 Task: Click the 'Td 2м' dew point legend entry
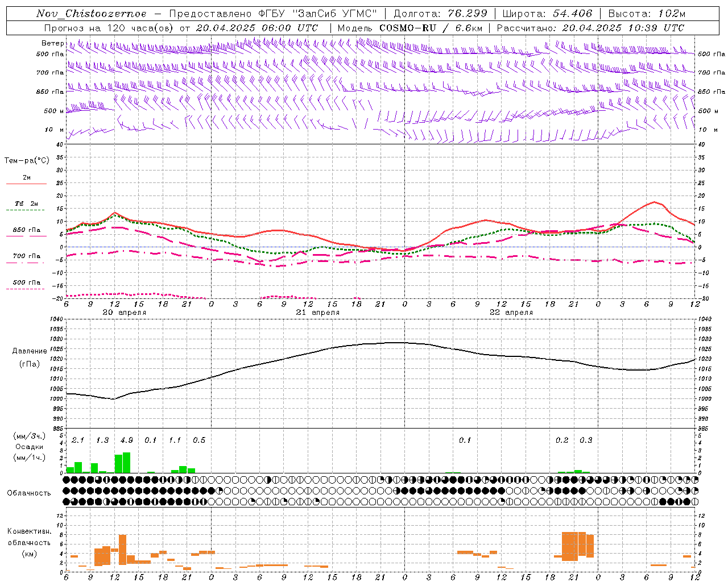click(x=26, y=203)
